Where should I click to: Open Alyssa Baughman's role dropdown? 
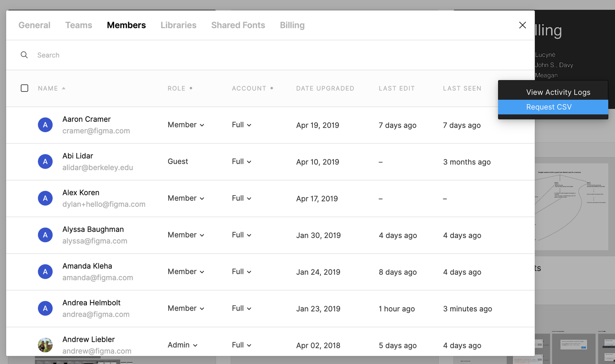point(186,235)
